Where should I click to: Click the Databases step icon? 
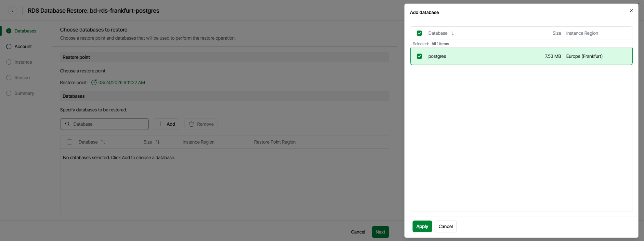(x=9, y=31)
